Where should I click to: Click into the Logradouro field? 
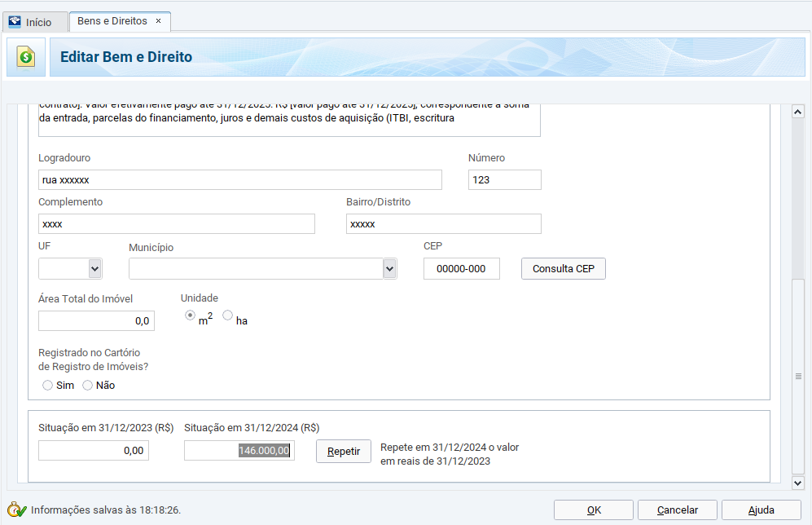coord(239,180)
